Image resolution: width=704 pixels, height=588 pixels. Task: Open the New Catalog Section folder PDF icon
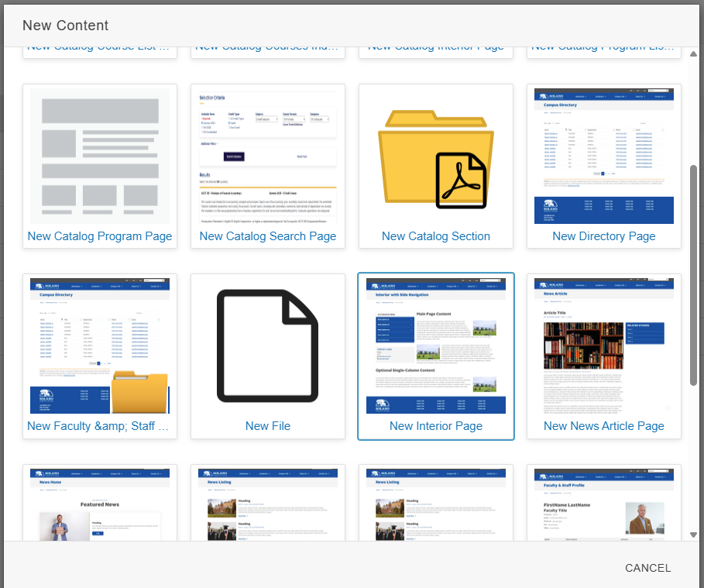click(435, 160)
